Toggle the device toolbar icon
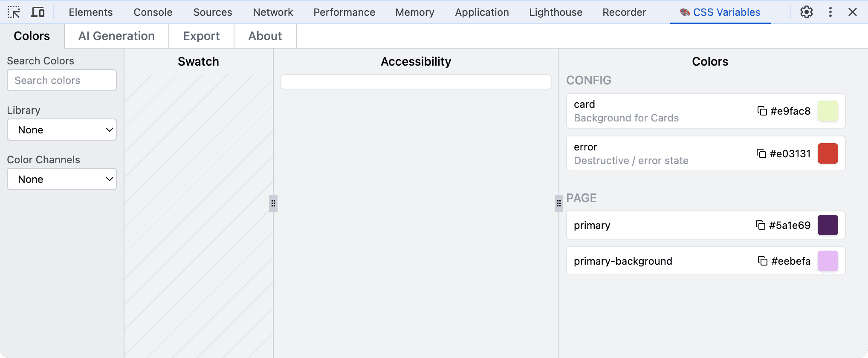The image size is (868, 358). 38,12
